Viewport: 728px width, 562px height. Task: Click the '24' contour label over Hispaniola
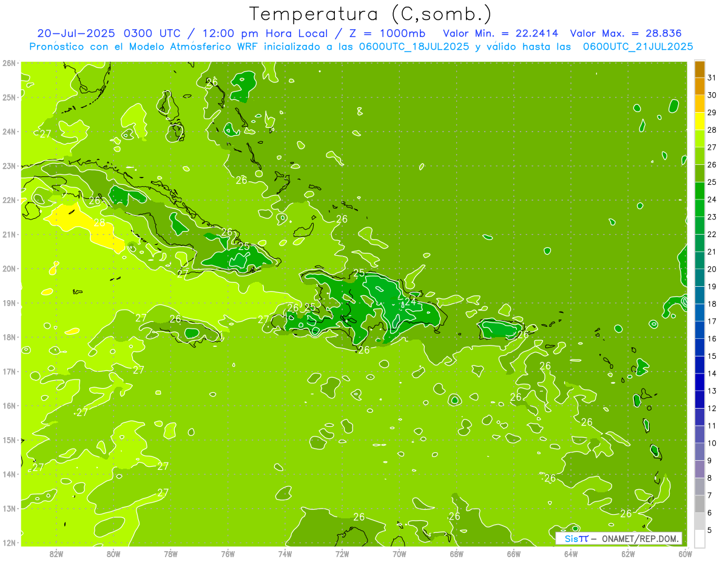(411, 301)
